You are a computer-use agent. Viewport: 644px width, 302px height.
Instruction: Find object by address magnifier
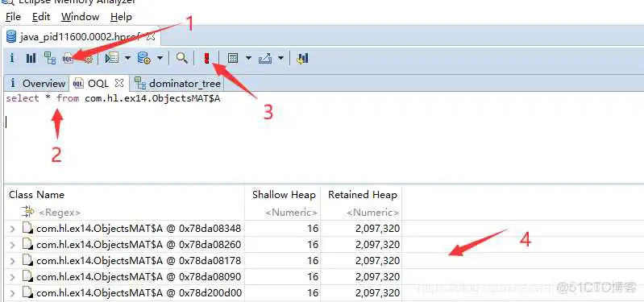(x=181, y=58)
